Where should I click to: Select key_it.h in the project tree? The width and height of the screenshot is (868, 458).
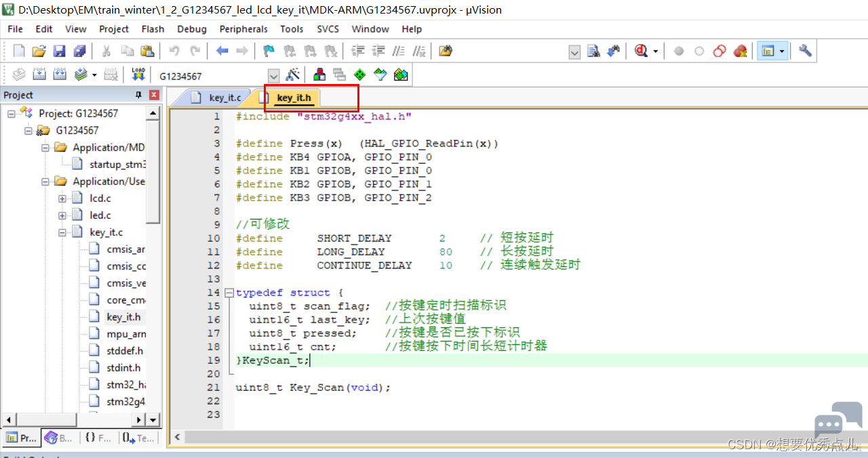click(123, 317)
